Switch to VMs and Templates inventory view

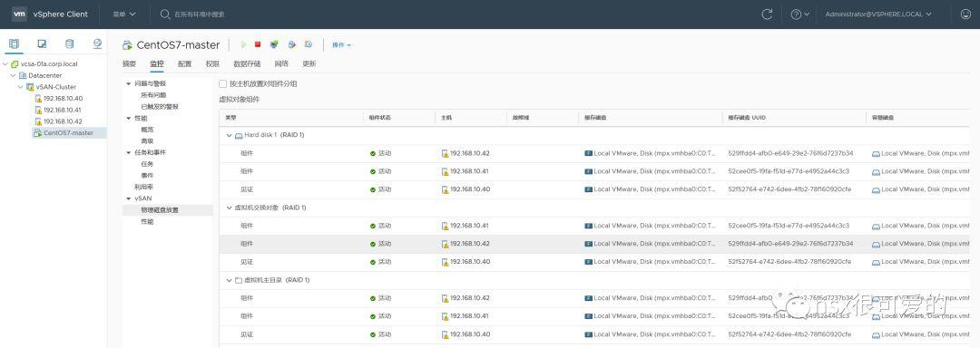[x=42, y=43]
